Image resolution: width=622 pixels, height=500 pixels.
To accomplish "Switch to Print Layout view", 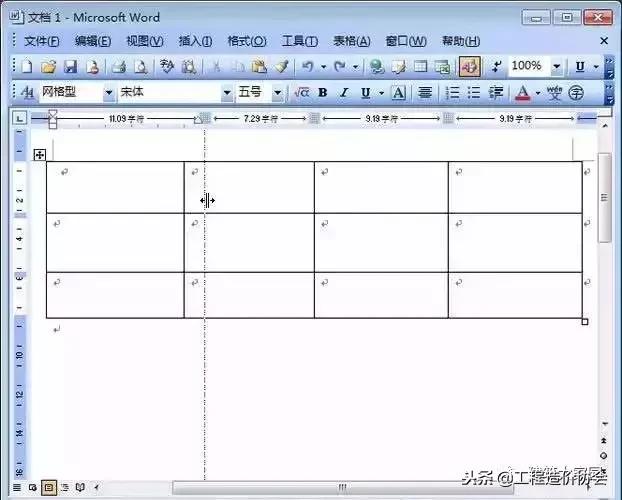I will [49, 487].
